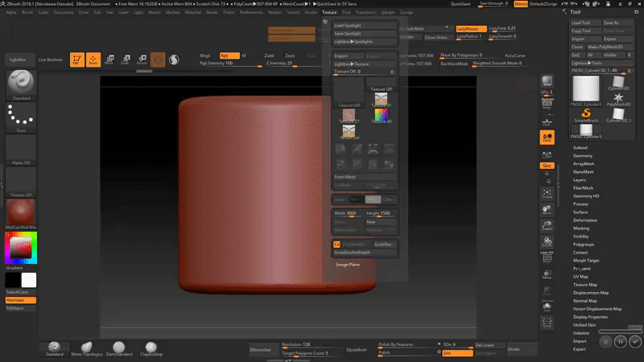Toggle the LazyMouse button

point(471,29)
